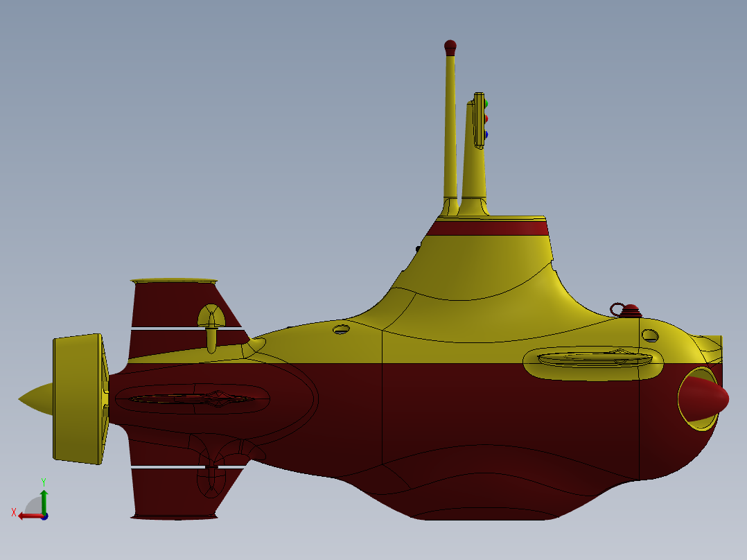747x560 pixels.
Task: Select the yellow propeller shroud at the stern
Action: 78,399
